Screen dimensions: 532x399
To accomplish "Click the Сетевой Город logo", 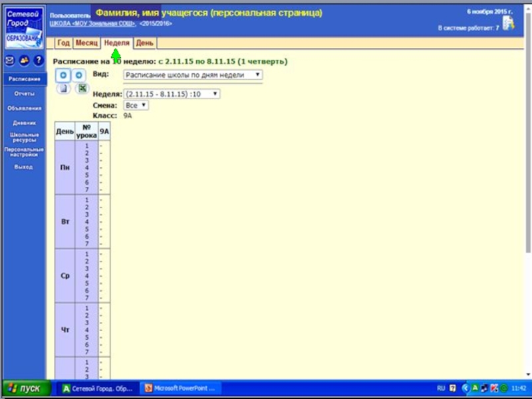I will [x=24, y=28].
